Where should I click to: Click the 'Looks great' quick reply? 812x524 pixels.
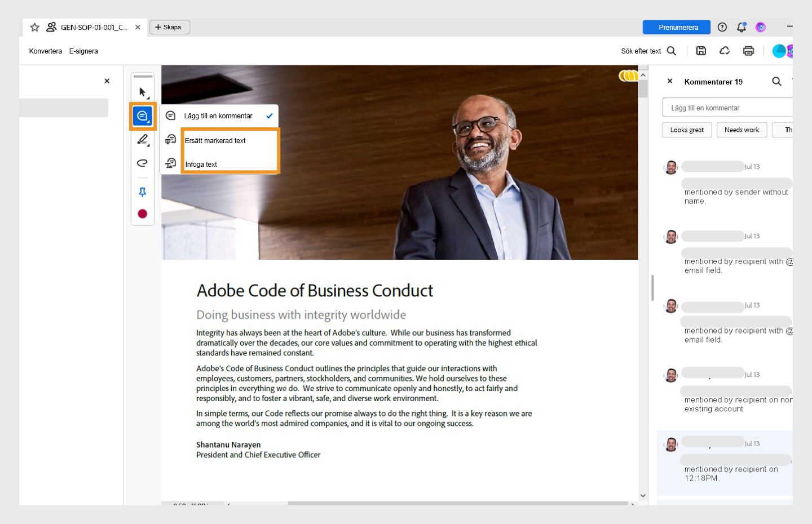coord(687,130)
